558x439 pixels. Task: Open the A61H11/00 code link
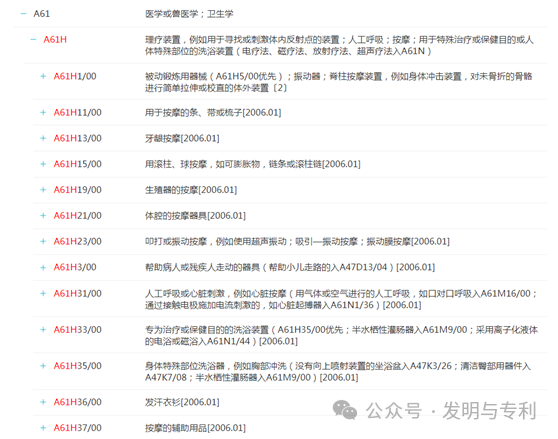(x=78, y=112)
